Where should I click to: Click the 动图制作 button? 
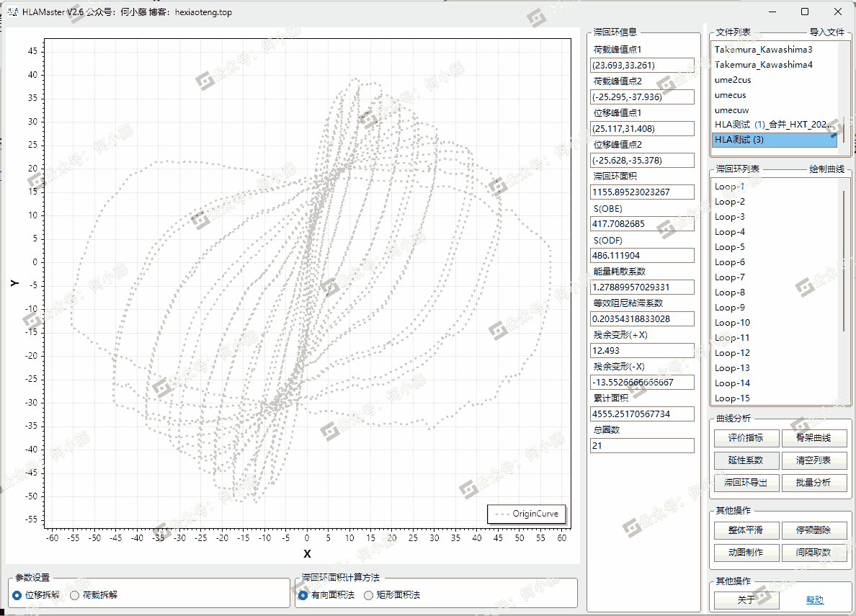point(745,553)
